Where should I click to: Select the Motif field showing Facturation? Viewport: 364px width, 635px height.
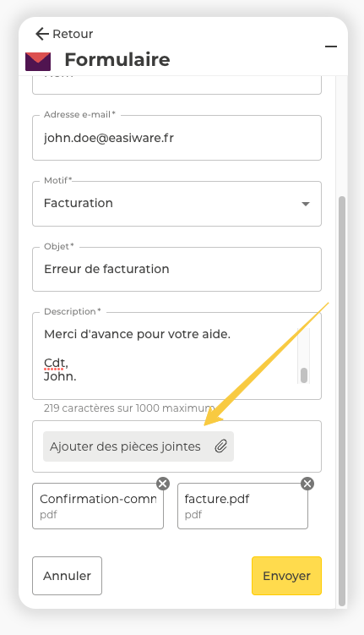(x=177, y=204)
